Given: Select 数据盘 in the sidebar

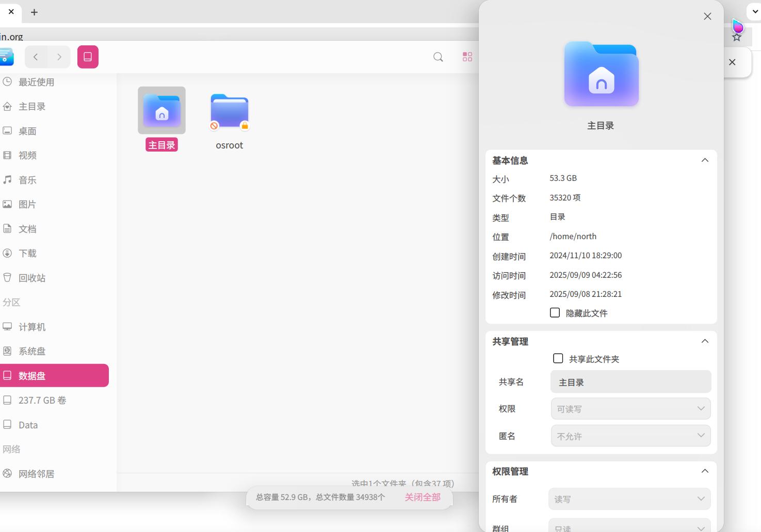Looking at the screenshot, I should [x=54, y=375].
